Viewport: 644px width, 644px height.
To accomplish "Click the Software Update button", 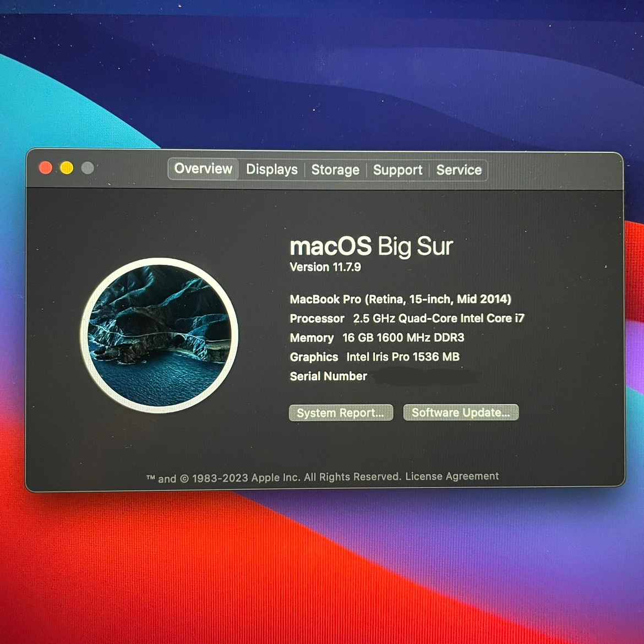I will pyautogui.click(x=461, y=412).
